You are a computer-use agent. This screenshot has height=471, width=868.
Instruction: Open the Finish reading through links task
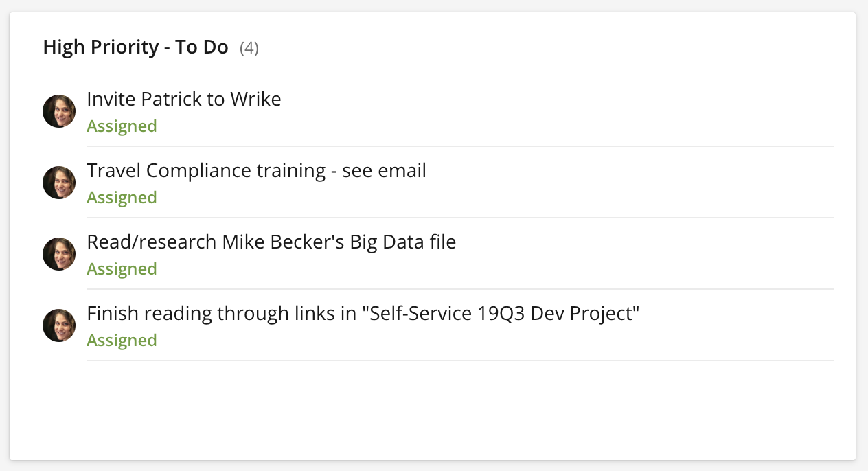point(363,314)
